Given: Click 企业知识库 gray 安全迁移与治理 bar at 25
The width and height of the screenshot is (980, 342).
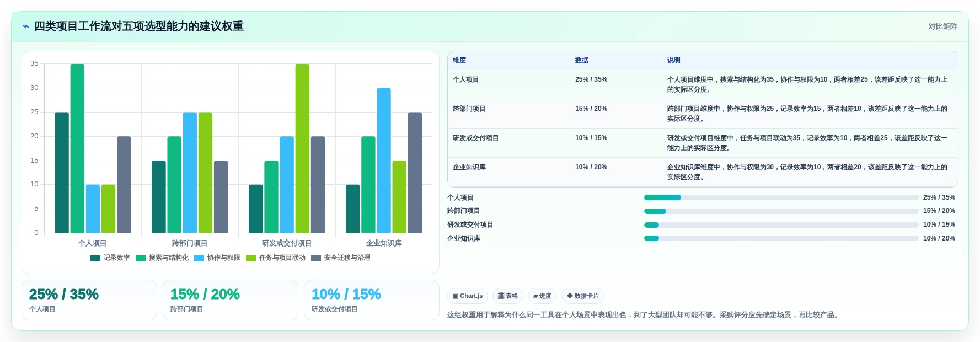Looking at the screenshot, I should coord(415,173).
